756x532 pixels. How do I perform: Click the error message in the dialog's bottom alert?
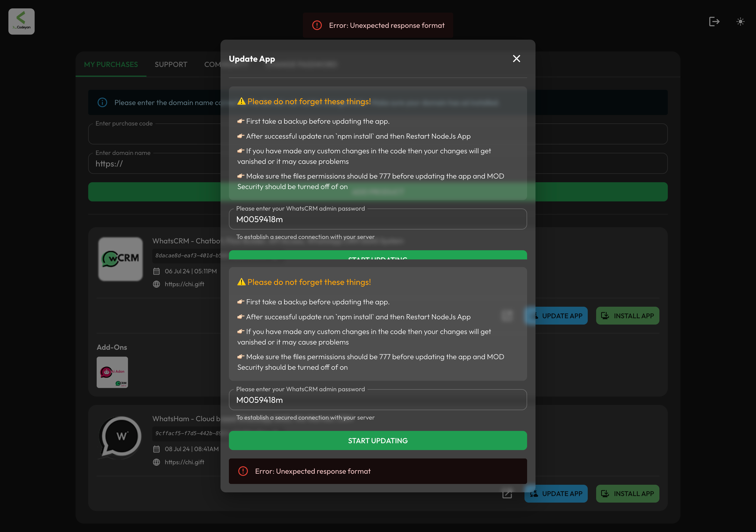tap(313, 471)
